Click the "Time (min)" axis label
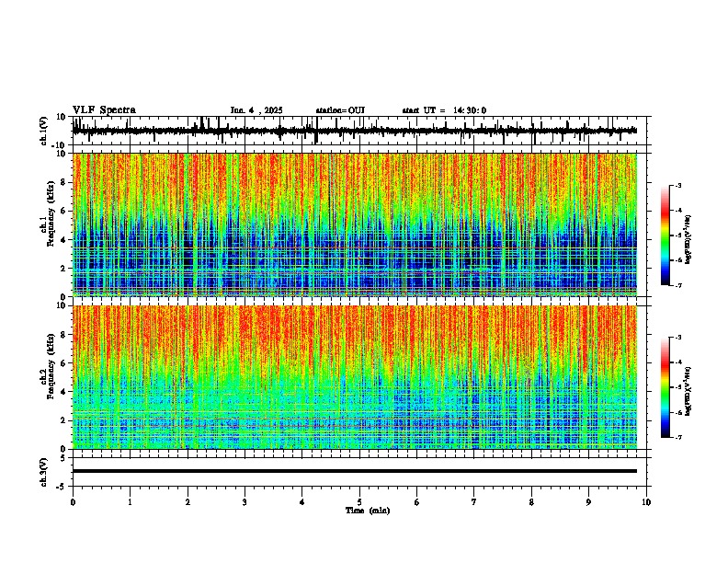This screenshot has width=728, height=563. [368, 511]
